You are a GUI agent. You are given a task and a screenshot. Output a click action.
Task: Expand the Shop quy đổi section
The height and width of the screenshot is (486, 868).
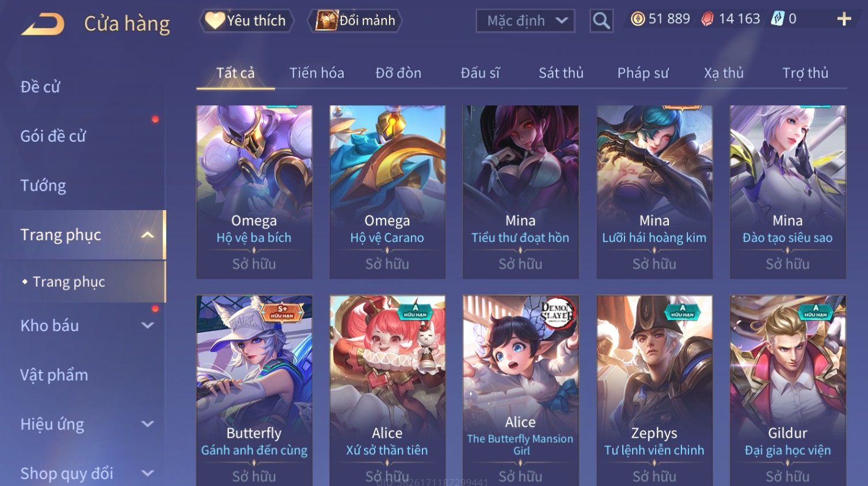pyautogui.click(x=147, y=473)
